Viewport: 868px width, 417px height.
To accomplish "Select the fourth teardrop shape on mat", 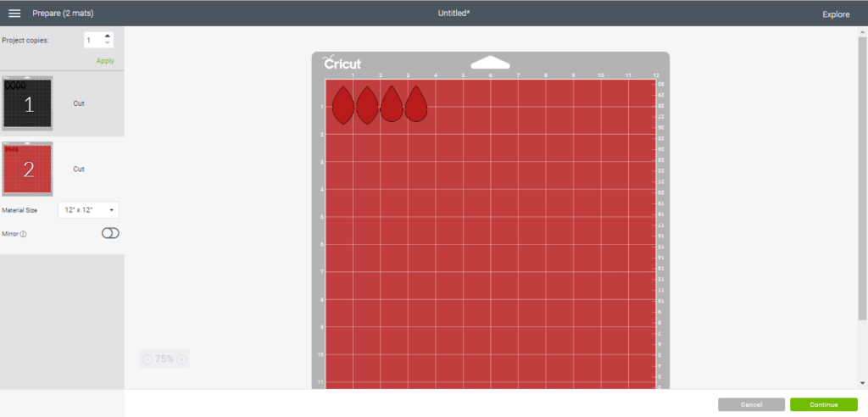I will (415, 105).
